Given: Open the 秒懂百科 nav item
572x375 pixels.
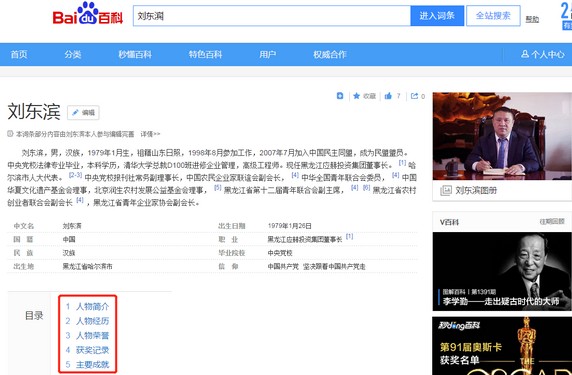Looking at the screenshot, I should pos(135,55).
